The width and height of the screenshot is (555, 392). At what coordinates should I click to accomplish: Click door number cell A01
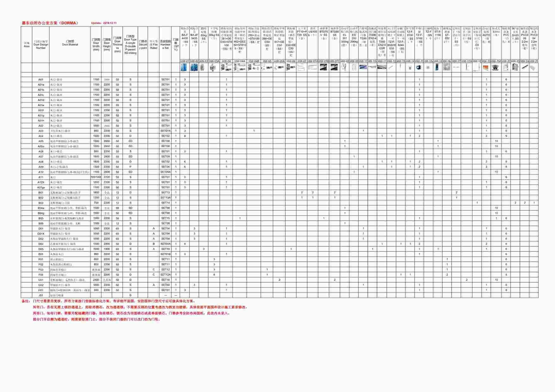pyautogui.click(x=41, y=80)
